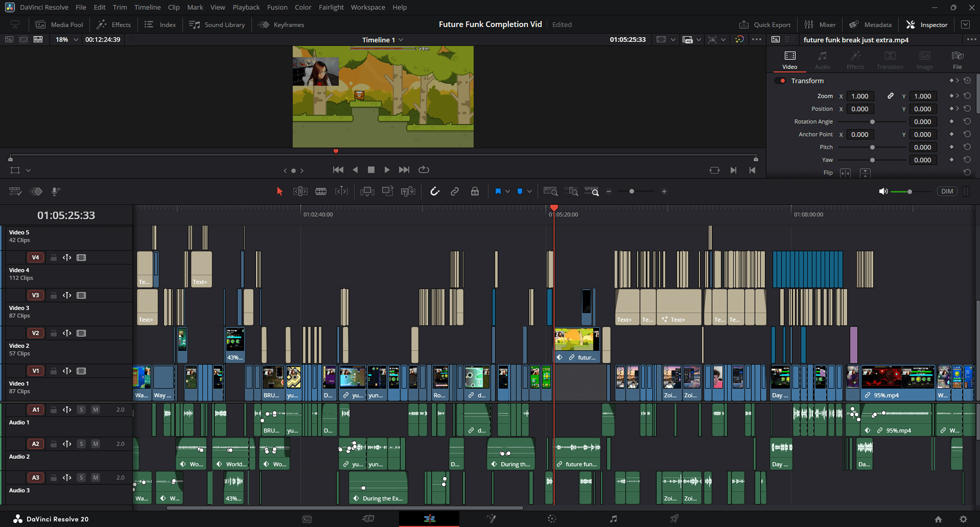Play the timeline forward
Viewport: 980px width, 527px height.
387,170
